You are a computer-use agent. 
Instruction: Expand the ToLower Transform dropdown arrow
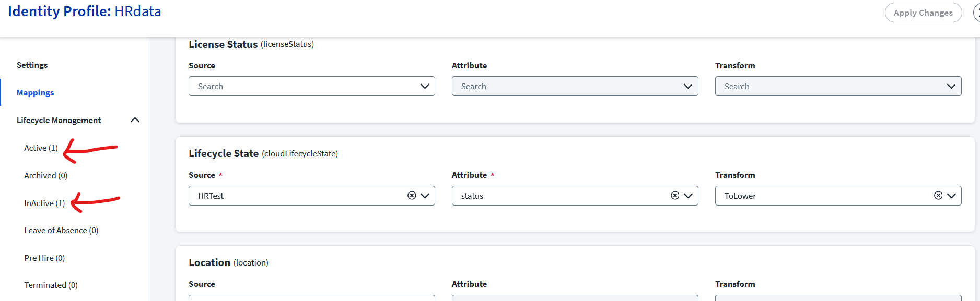click(951, 196)
